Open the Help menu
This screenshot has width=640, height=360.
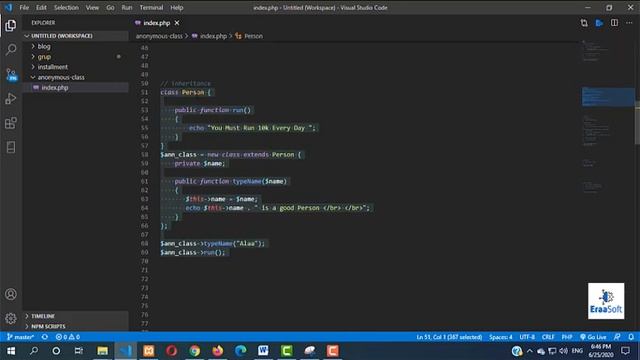177,7
